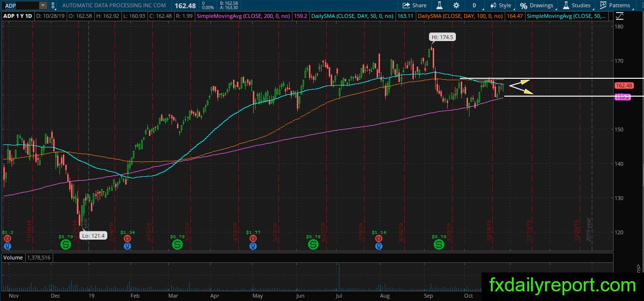Open the Studies menu
Screen dimensions: 644x301
click(576, 5)
